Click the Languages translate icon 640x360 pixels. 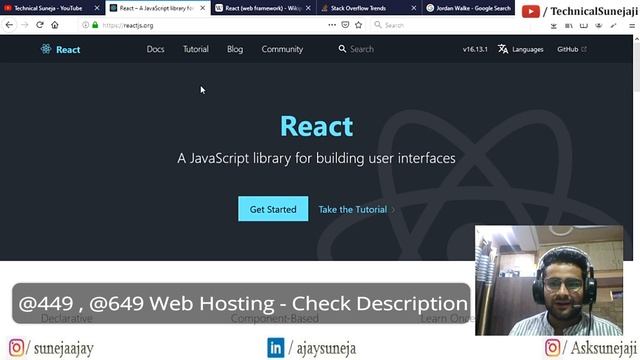click(x=503, y=49)
